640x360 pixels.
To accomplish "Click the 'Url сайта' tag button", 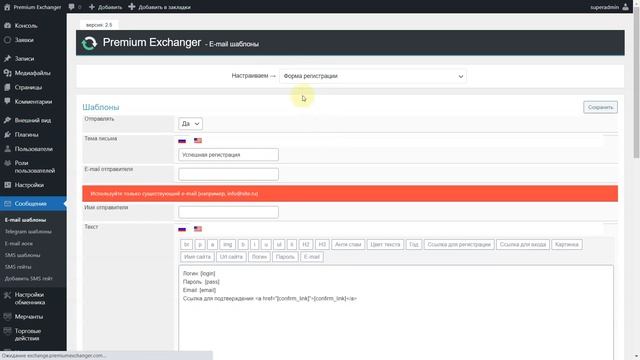I will [231, 257].
